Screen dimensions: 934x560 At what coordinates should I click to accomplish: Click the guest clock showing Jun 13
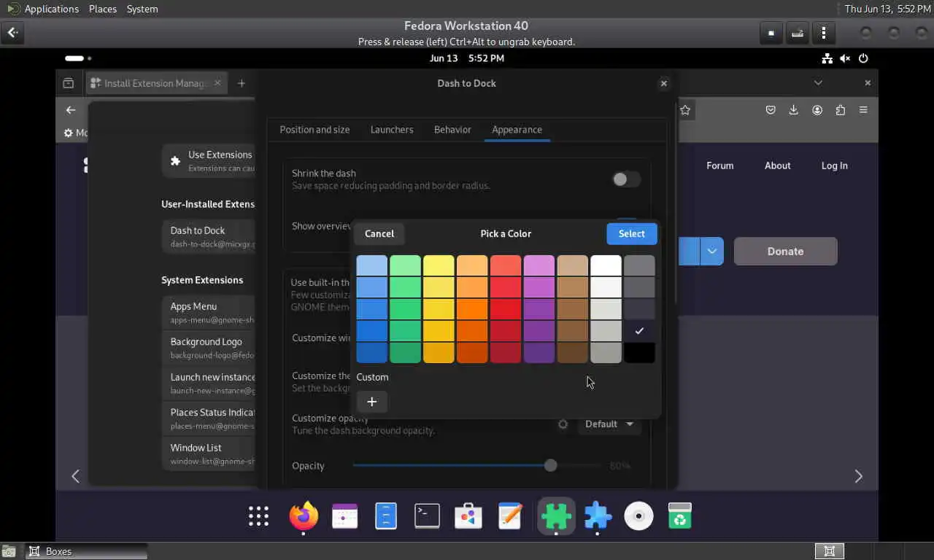(x=467, y=58)
